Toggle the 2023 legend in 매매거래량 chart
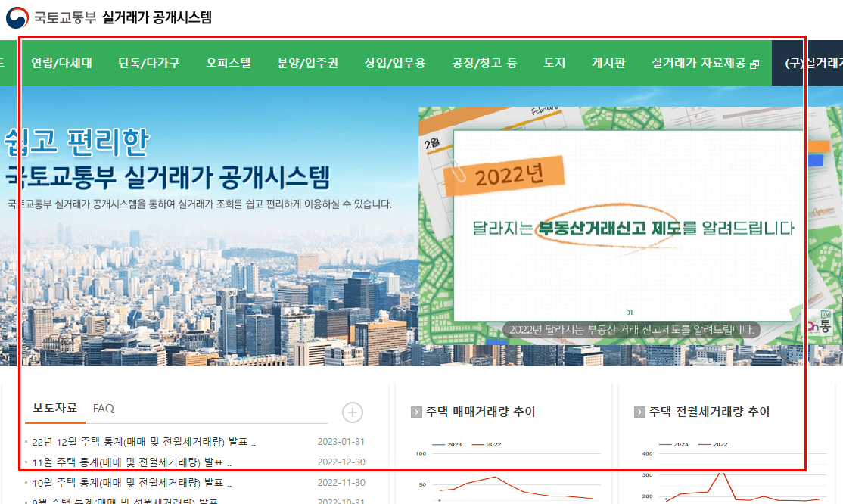Screen dimensions: 843x504 coord(446,444)
